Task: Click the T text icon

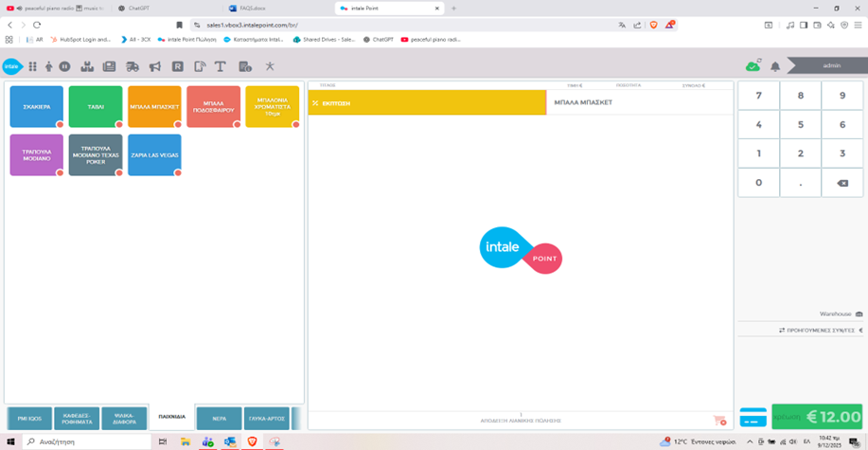Action: click(221, 66)
